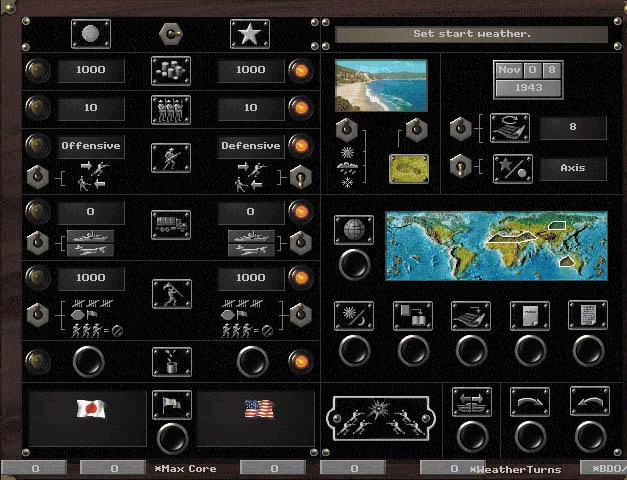Turn the orange knob beside right 1000
The width and height of the screenshot is (627, 480).
coord(298,70)
